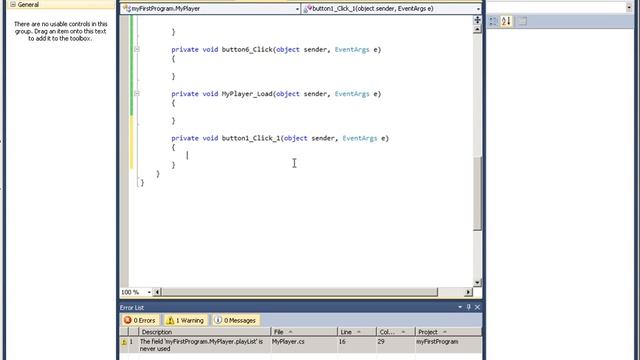Select the Alphabetical sort icon in Properties

coord(506,21)
